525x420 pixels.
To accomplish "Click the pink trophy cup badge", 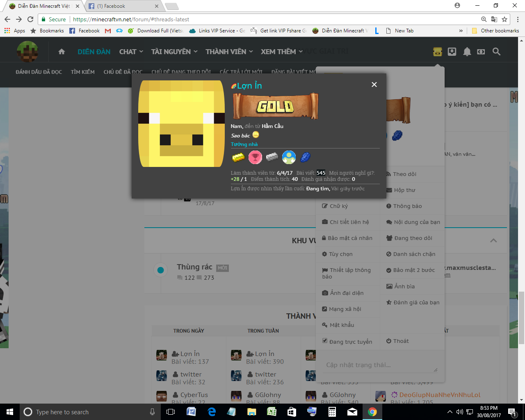I will pos(255,157).
